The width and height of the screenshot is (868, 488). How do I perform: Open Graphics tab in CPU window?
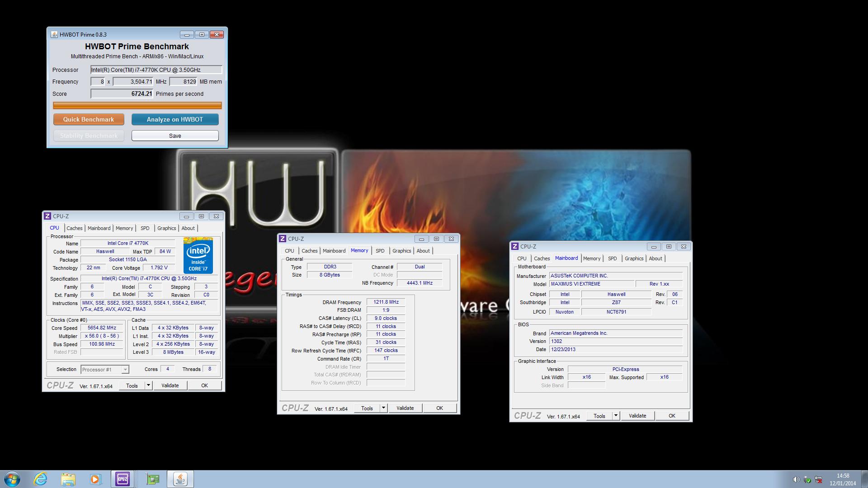(x=166, y=228)
